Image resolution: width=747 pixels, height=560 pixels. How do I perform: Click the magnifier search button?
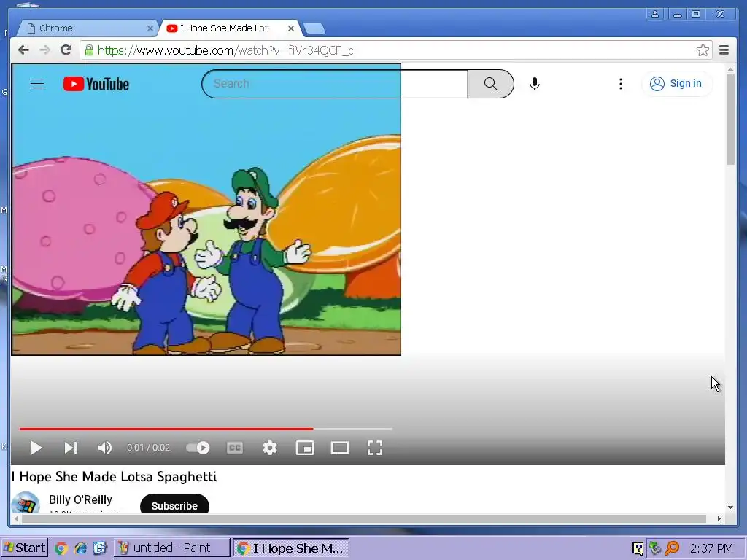pyautogui.click(x=491, y=84)
